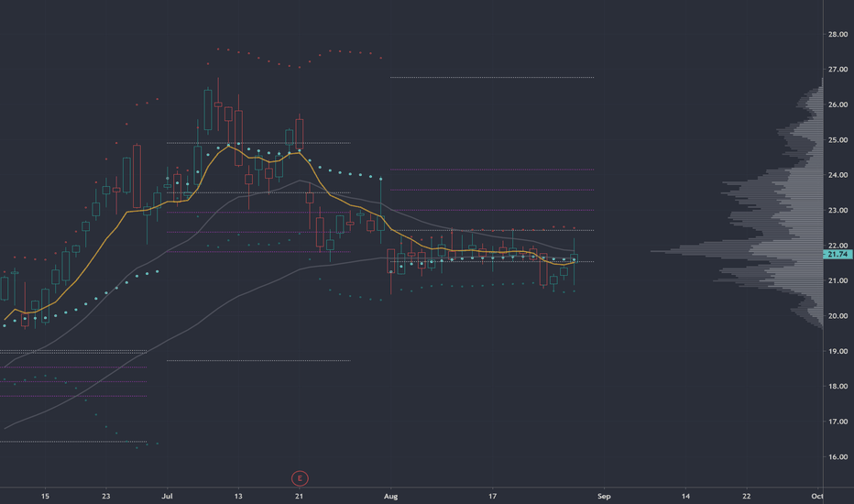The image size is (854, 504).
Task: Select the 25.00 price axis label
Action: pyautogui.click(x=838, y=140)
